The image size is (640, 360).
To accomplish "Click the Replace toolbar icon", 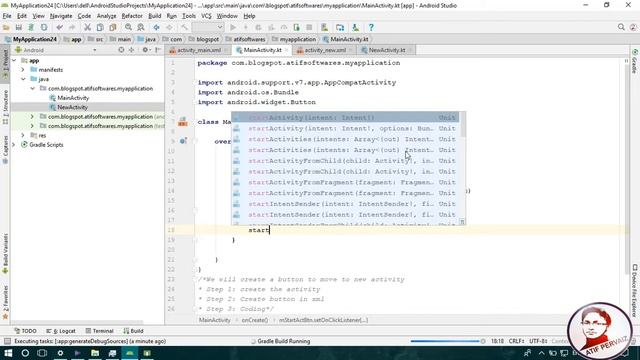I will point(141,27).
